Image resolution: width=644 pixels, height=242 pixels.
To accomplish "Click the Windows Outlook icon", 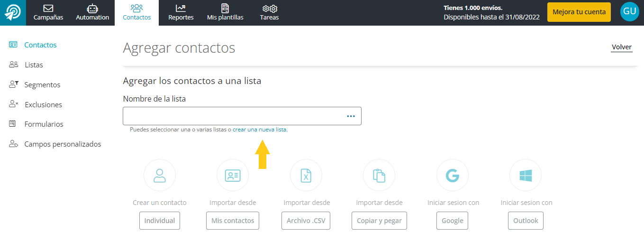I will tap(526, 175).
